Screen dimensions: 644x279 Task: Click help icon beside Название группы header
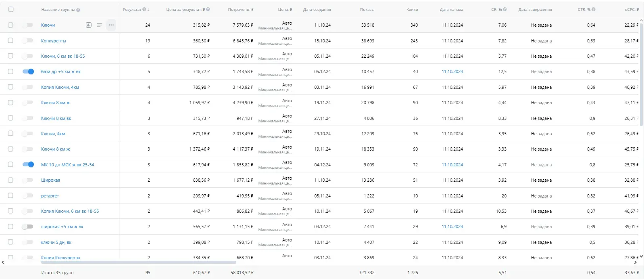click(x=78, y=10)
